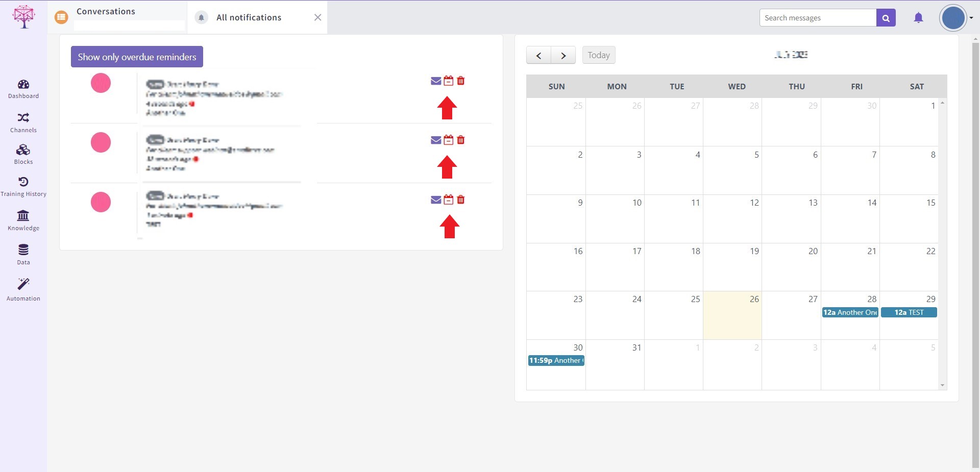
Task: Click envelope icon of first reminder
Action: (436, 81)
